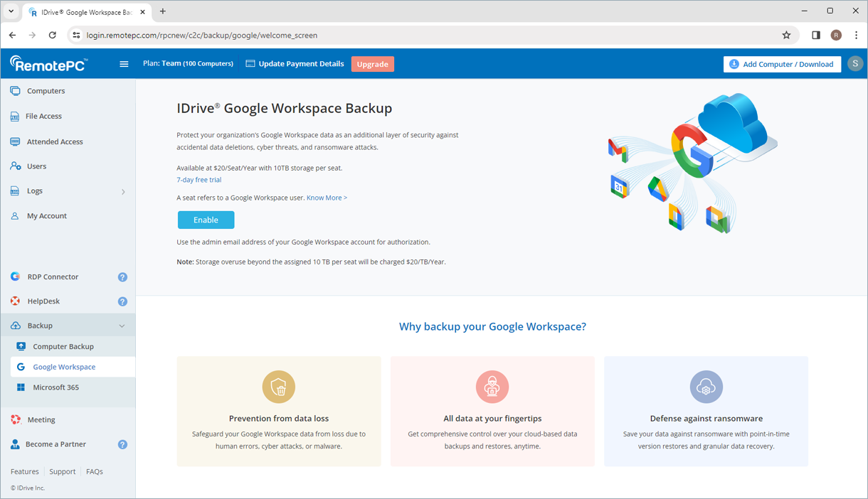
Task: Bookmark this page with the star
Action: (786, 35)
